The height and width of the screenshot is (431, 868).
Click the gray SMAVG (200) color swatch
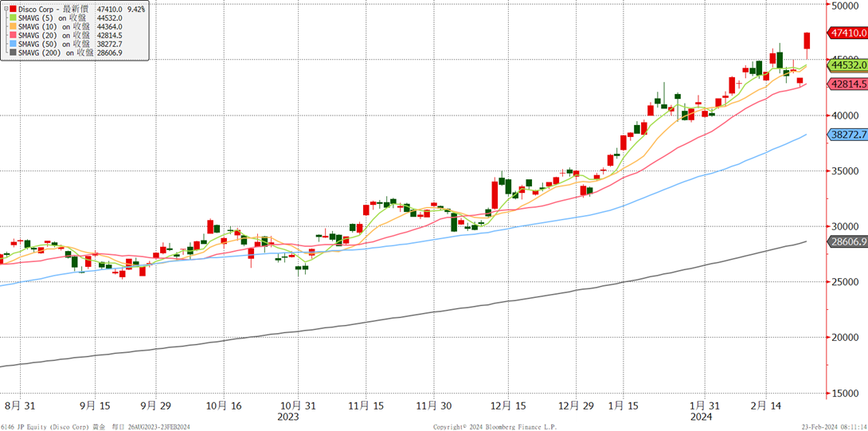tap(14, 53)
